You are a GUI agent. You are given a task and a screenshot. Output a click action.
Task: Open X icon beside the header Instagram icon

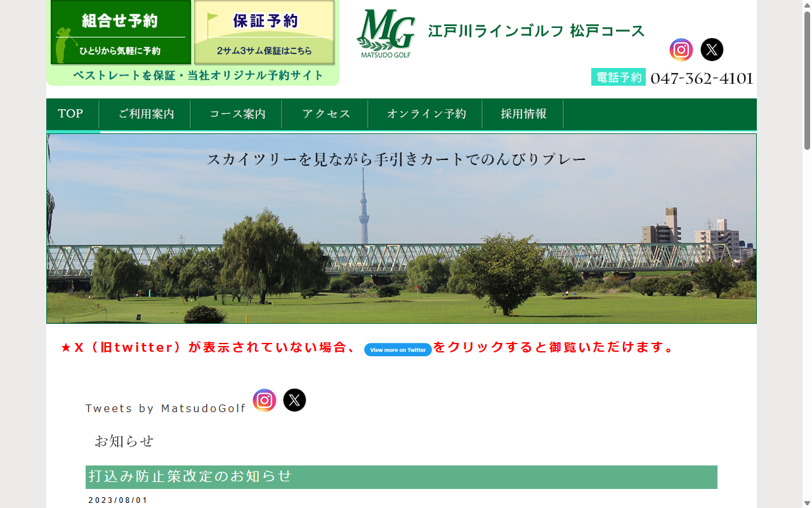coord(712,50)
